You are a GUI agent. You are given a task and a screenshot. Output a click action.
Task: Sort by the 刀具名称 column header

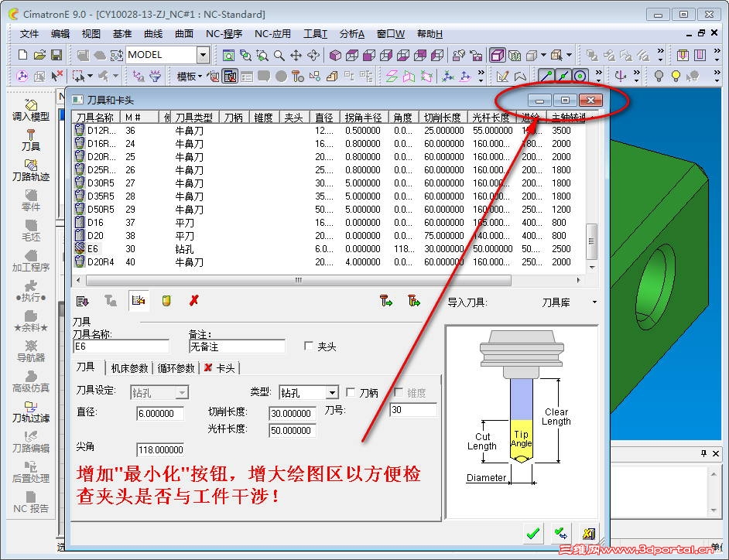[96, 117]
